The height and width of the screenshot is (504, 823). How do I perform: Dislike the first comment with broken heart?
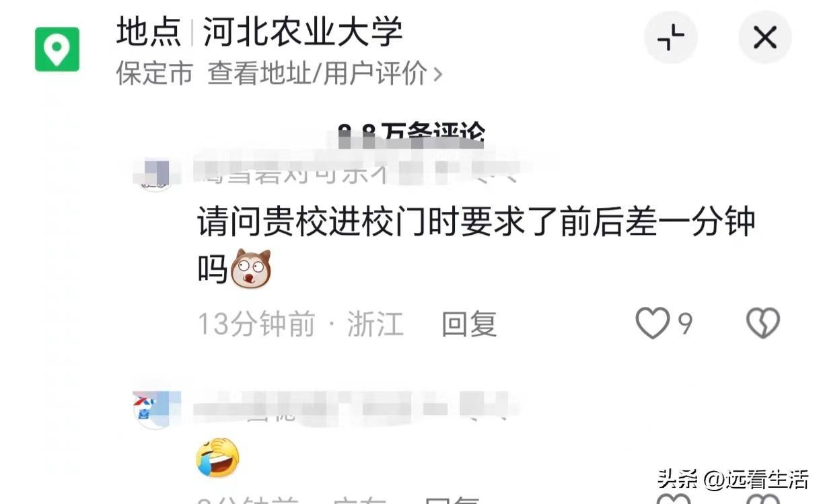pos(763,324)
